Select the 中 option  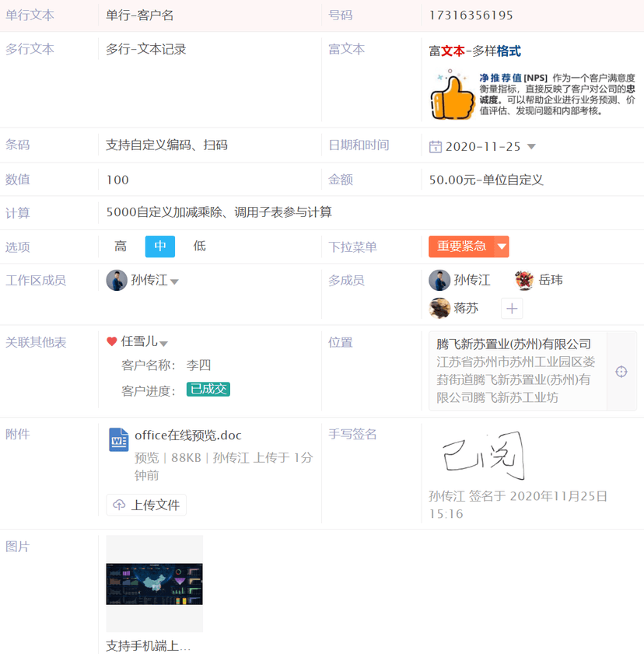(160, 247)
